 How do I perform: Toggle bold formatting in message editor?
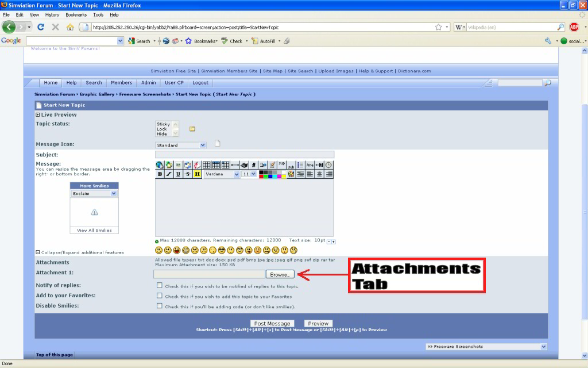click(160, 174)
